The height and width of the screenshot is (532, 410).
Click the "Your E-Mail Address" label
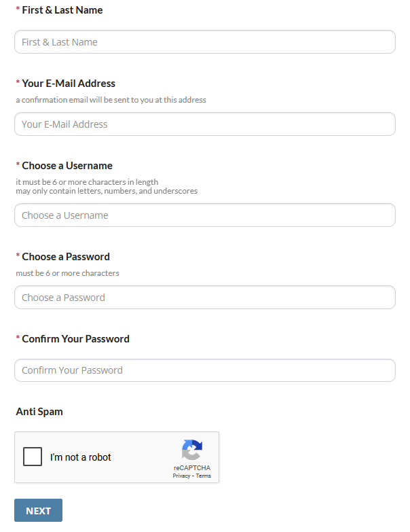click(x=69, y=84)
